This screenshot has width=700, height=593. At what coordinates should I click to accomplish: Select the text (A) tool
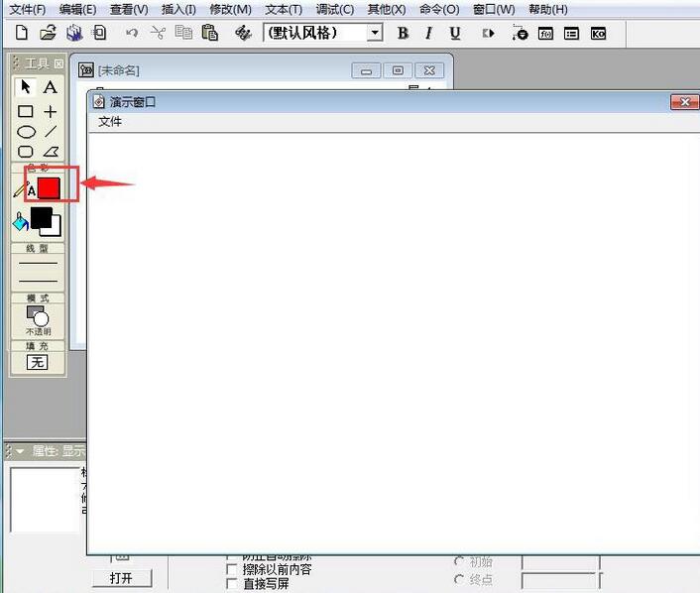pyautogui.click(x=51, y=87)
